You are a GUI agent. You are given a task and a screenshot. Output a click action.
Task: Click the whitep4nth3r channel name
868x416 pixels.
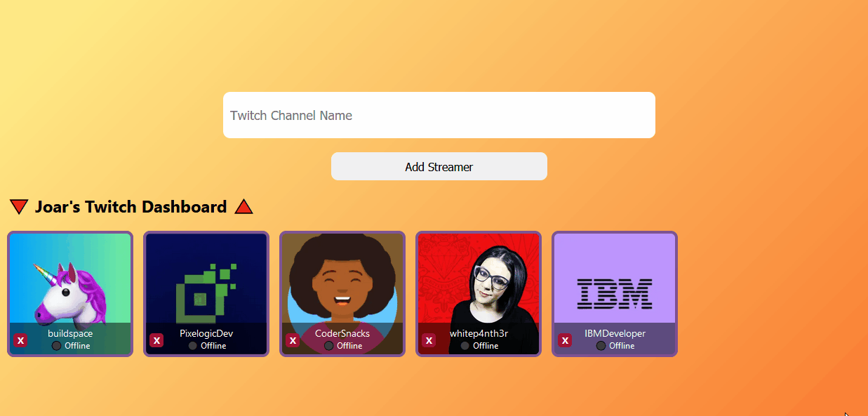479,333
